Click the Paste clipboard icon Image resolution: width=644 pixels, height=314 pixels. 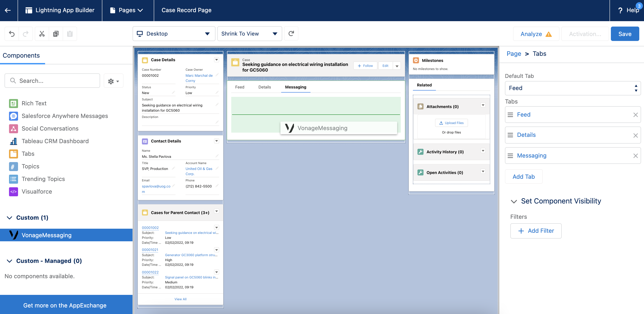[x=70, y=34]
